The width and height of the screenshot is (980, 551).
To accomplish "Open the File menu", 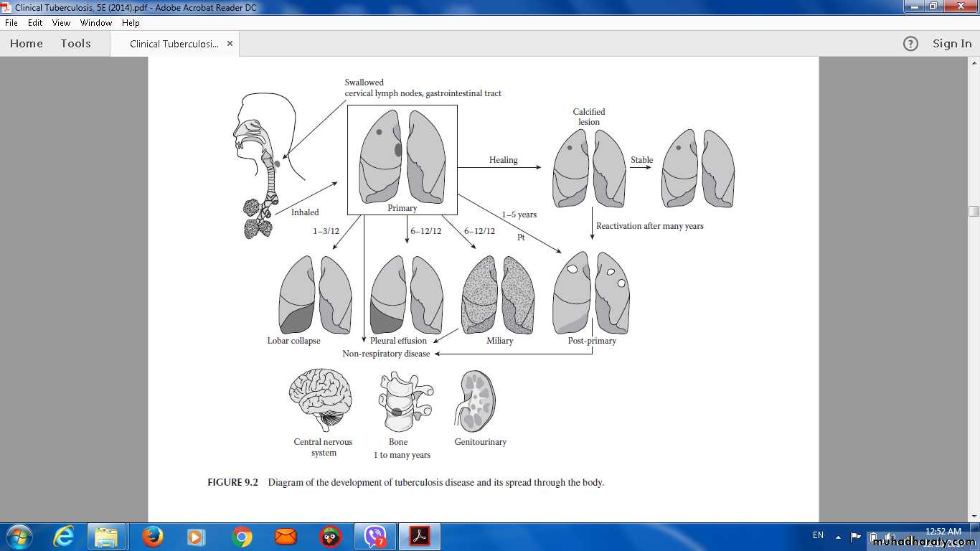I will point(11,23).
